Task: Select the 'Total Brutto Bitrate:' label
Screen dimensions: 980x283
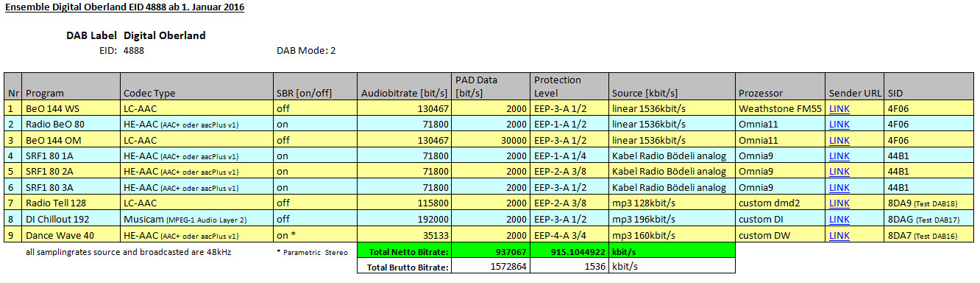Action: (405, 267)
